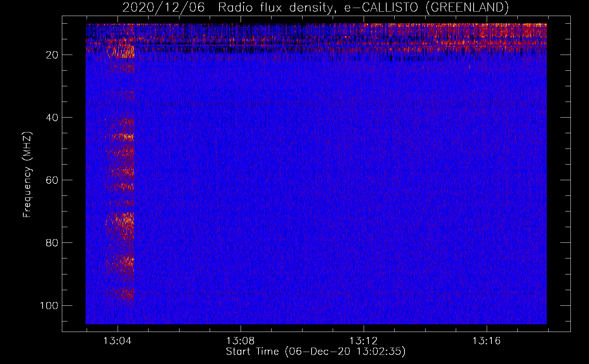This screenshot has height=364, width=589.
Task: Click the '20' frequency tick label
Action: pyautogui.click(x=52, y=55)
